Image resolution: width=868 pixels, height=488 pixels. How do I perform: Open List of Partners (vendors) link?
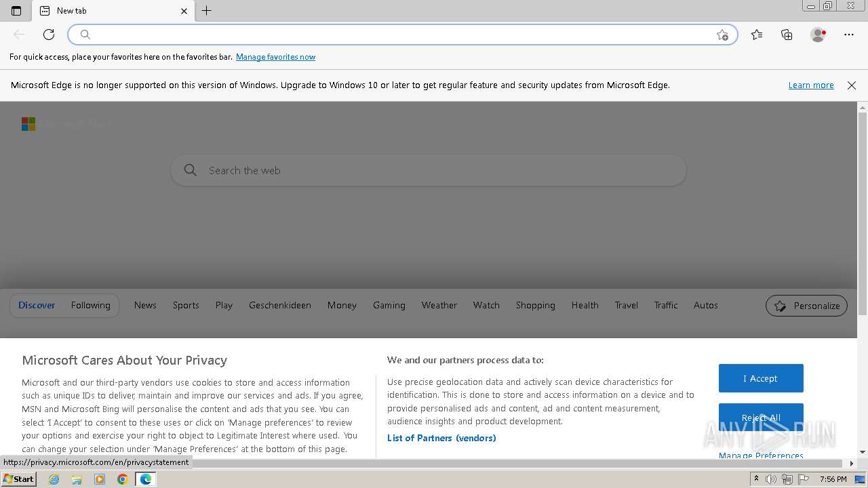[441, 438]
